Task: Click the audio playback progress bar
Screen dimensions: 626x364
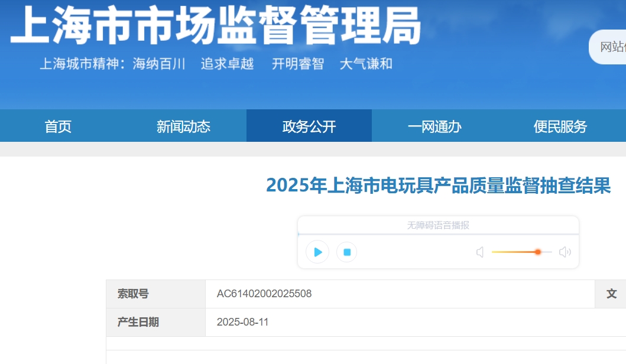Action: pyautogui.click(x=437, y=235)
